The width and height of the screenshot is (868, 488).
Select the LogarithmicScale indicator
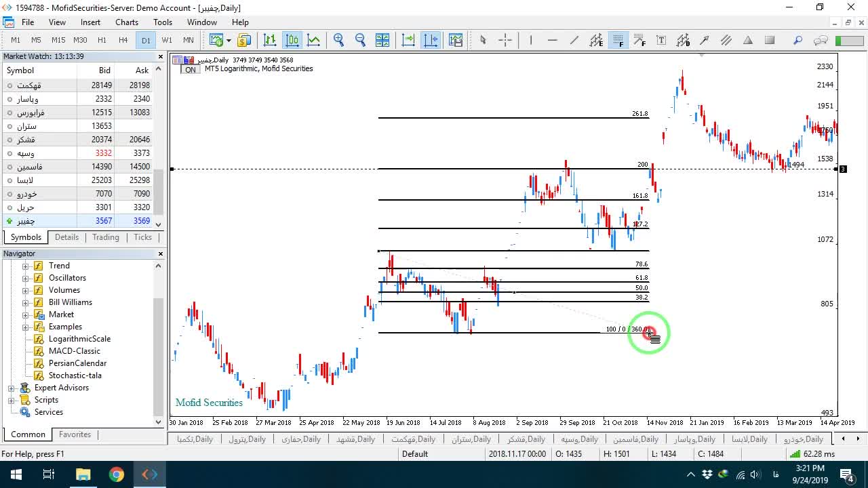(79, 339)
